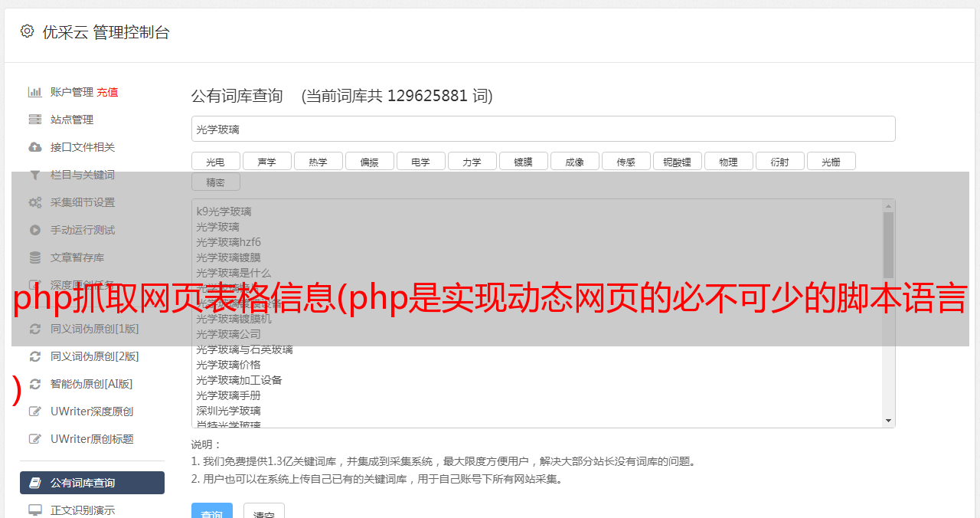Select the 镀膜 keyword tag button

coord(524,161)
